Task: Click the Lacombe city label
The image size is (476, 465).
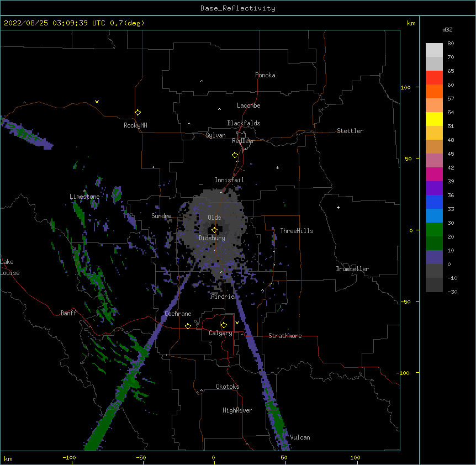Action: [248, 105]
